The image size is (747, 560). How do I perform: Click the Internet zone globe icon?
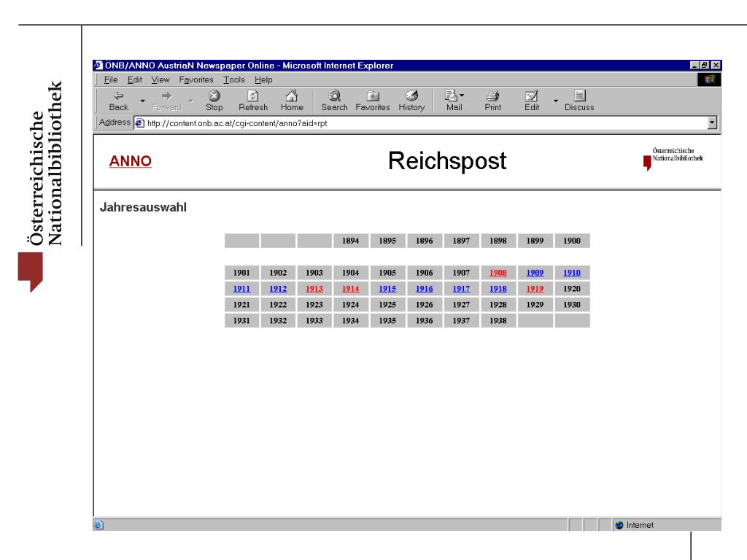[x=619, y=525]
